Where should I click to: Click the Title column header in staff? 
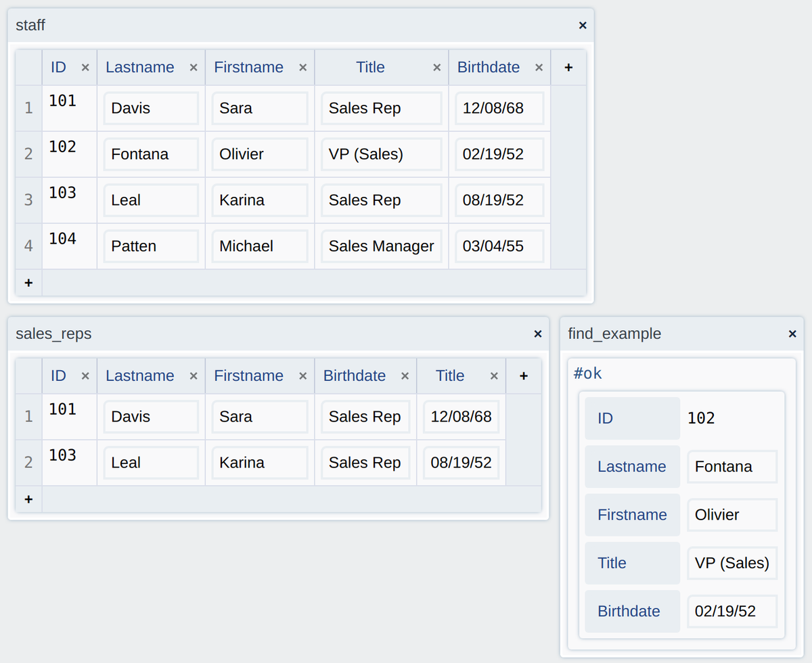point(370,67)
